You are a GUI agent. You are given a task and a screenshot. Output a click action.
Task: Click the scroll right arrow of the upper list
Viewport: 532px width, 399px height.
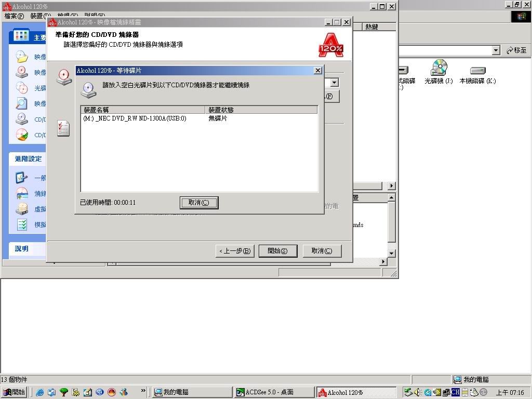392,185
